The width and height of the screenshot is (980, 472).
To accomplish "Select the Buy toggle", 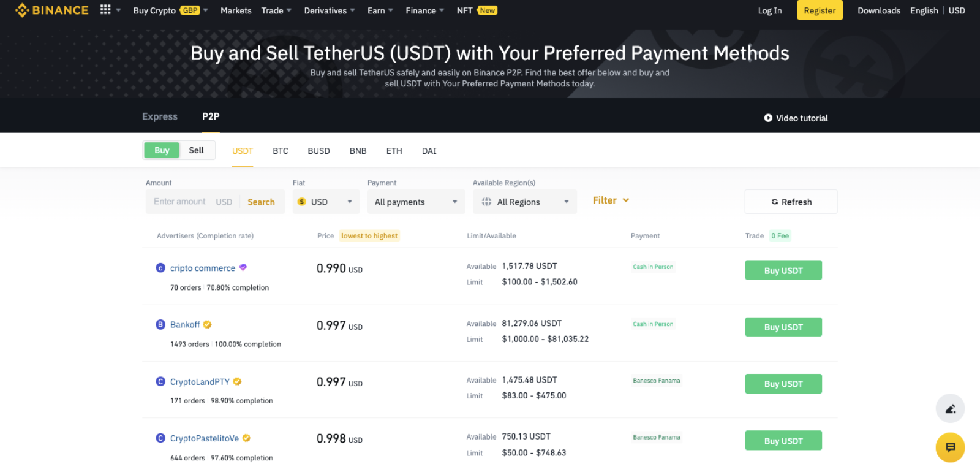I will (161, 150).
